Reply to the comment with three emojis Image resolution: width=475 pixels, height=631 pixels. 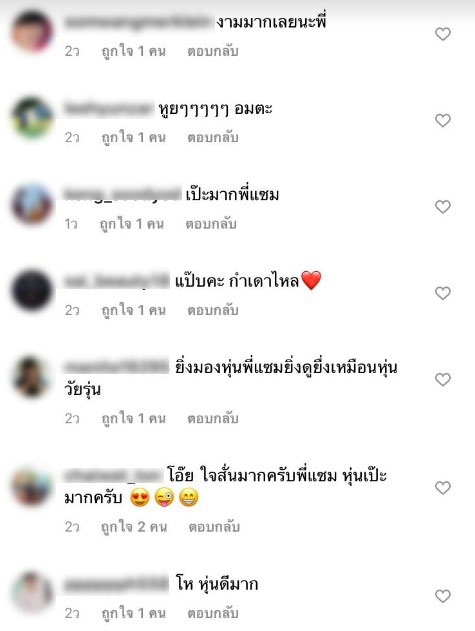point(214,526)
